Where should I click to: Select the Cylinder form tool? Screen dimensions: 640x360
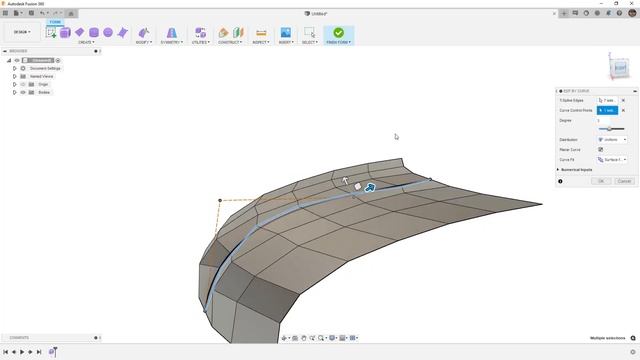pyautogui.click(x=94, y=32)
